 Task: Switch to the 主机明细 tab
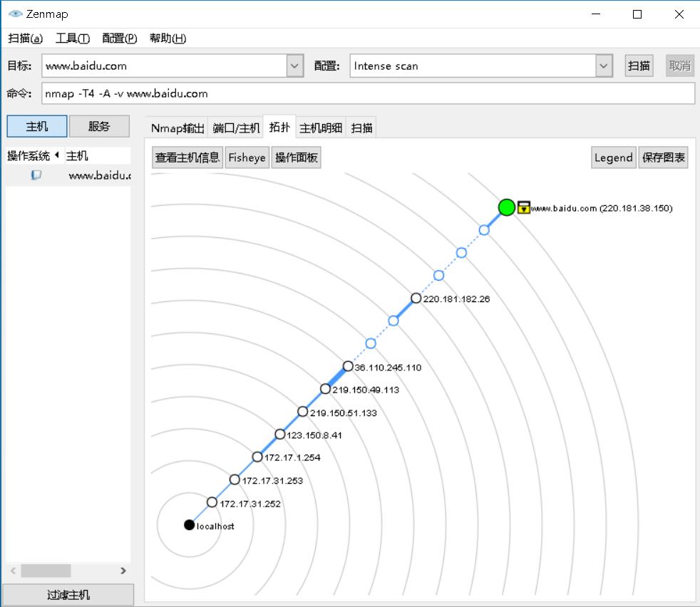pyautogui.click(x=321, y=128)
